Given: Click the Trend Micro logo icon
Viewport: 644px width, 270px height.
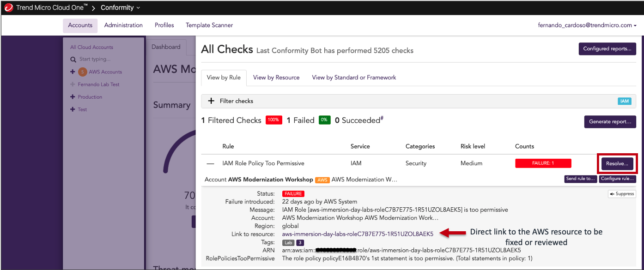Looking at the screenshot, I should pyautogui.click(x=8, y=7).
